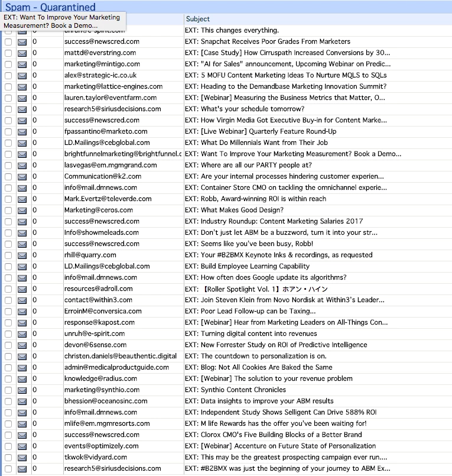The image size is (452, 476).
Task: Tick checkbox for resources@adroll.com row
Action: (x=8, y=289)
